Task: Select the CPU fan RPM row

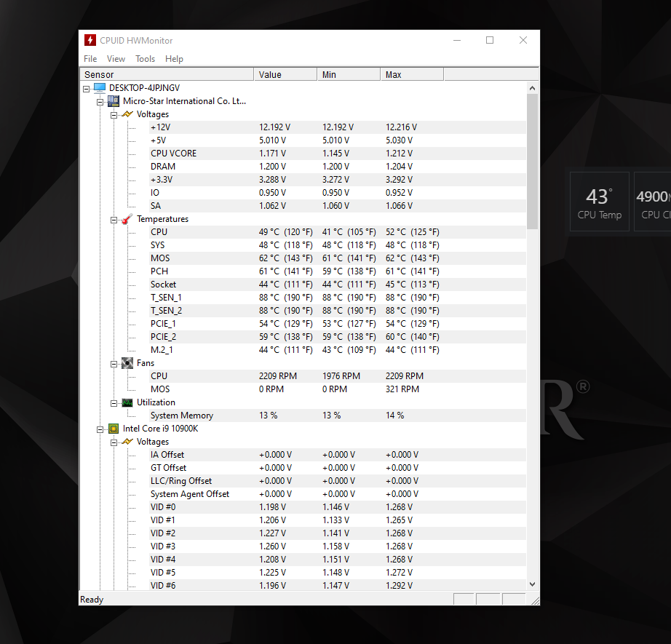Action: [x=337, y=376]
